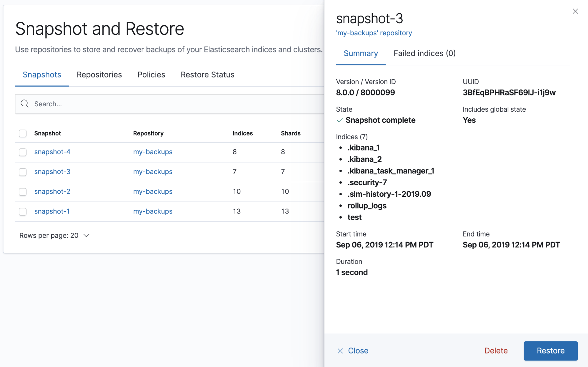Click the Snapshots tab icon/label
588x367 pixels.
[x=41, y=75]
